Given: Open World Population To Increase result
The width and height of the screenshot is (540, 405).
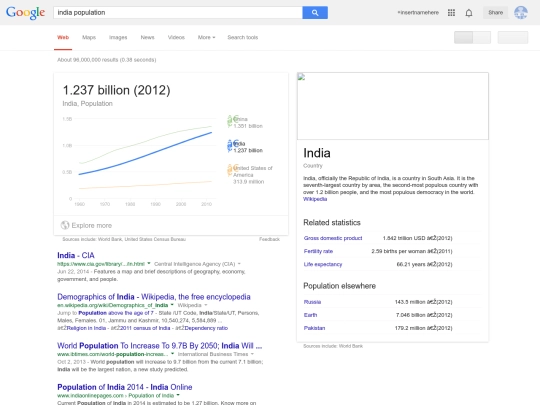Looking at the screenshot, I should tap(160, 346).
